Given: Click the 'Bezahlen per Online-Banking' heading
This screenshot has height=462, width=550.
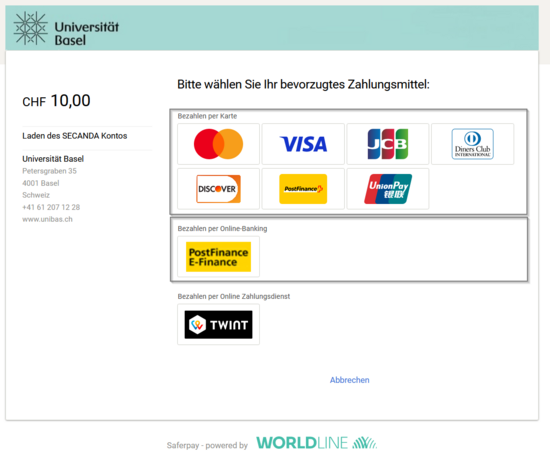Looking at the screenshot, I should (x=222, y=229).
